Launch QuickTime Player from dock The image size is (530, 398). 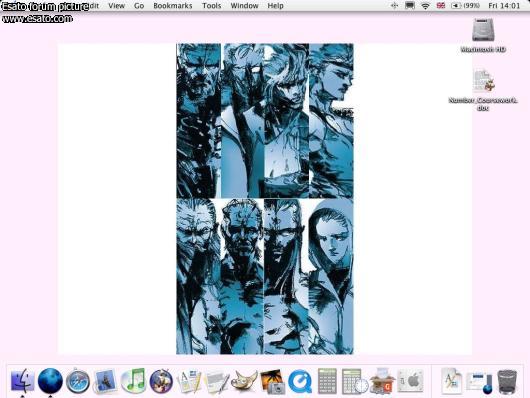(300, 381)
